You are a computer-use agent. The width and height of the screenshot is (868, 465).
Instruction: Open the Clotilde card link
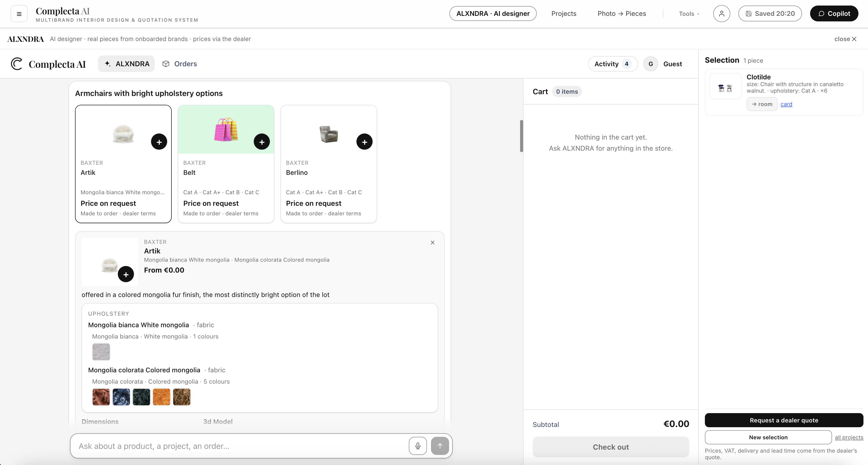[786, 104]
